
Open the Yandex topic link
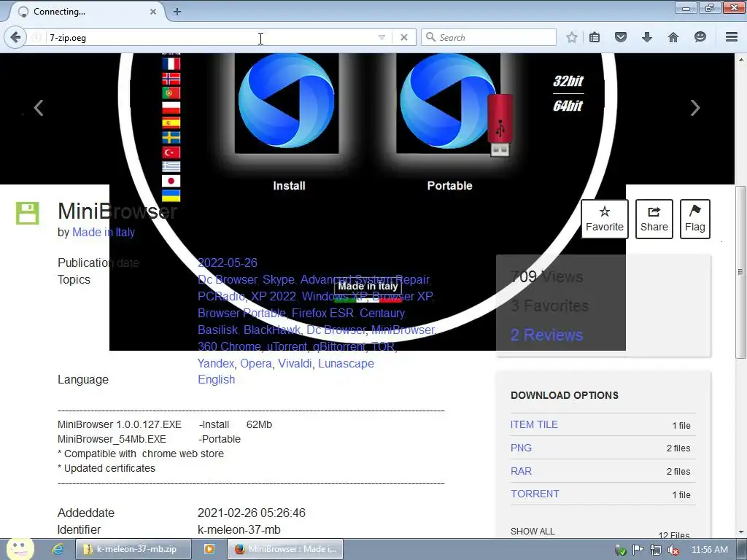(x=216, y=363)
